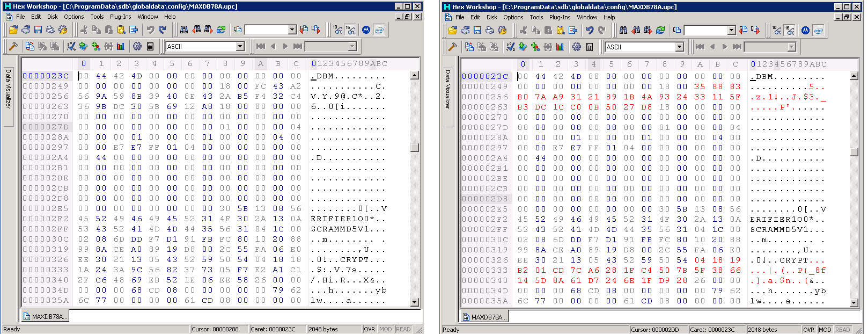Toggle OVR indicator in left window status bar
868x334 pixels.
tap(370, 329)
